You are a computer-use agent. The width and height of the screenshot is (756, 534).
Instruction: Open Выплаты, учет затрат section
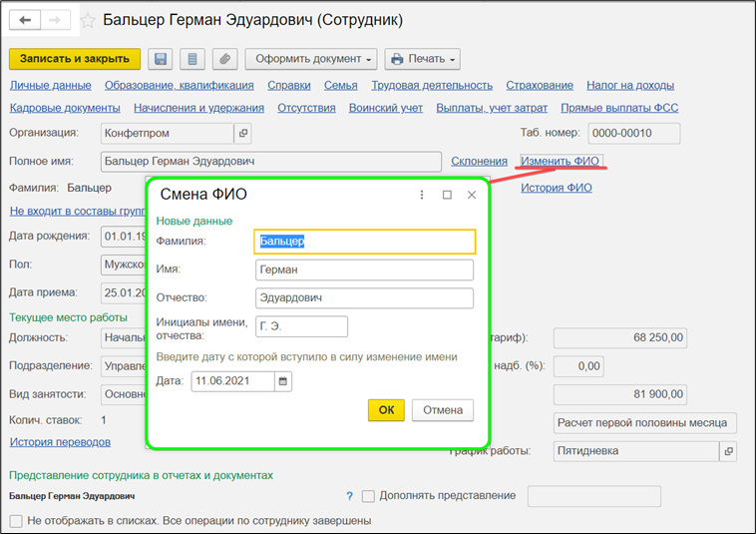pos(492,108)
